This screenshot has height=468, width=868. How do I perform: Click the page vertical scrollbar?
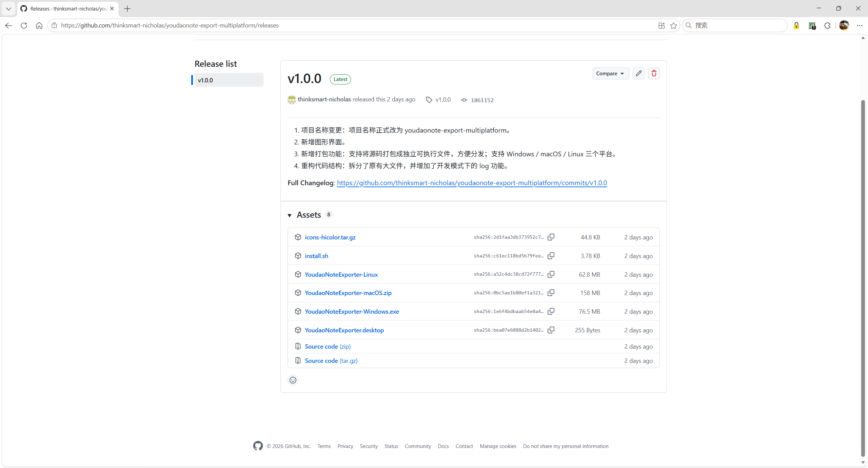pos(863,278)
